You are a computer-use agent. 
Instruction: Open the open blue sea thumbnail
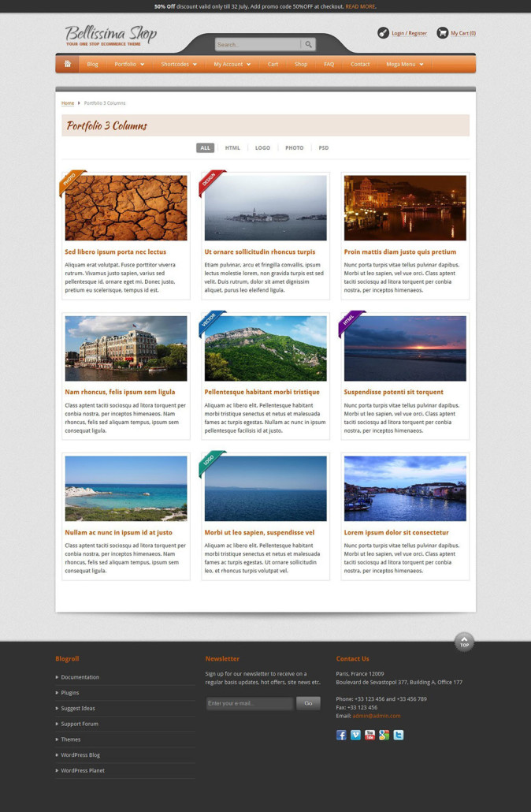[265, 488]
